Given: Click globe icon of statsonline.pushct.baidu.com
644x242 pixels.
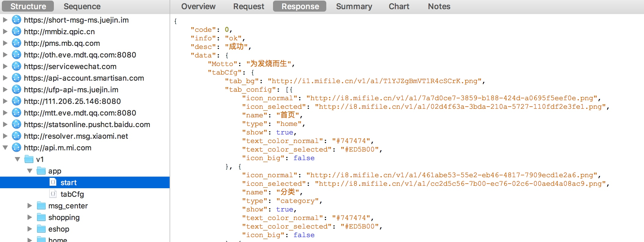Looking at the screenshot, I should click(x=17, y=124).
